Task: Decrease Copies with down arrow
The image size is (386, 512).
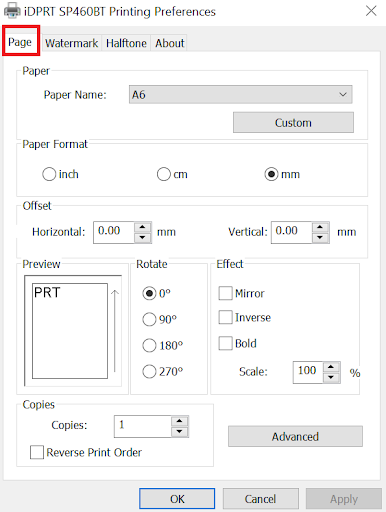Action: (180, 432)
